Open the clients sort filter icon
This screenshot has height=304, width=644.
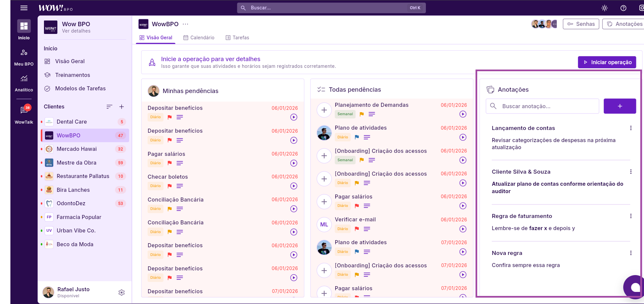coord(109,107)
